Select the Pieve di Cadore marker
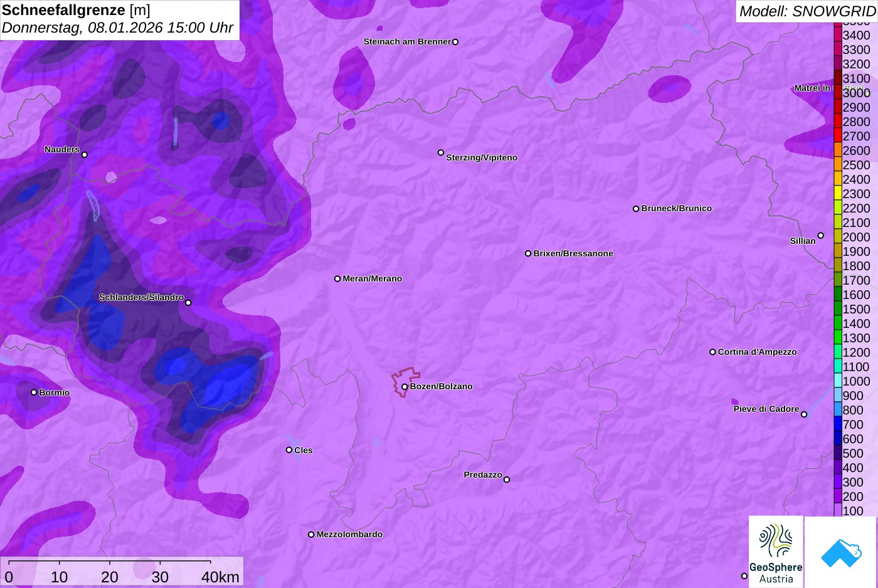 click(x=804, y=414)
